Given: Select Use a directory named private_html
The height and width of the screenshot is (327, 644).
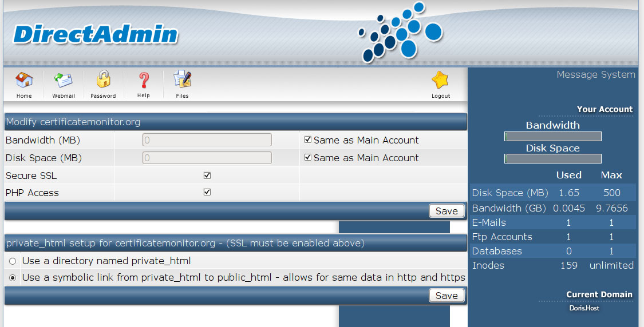Looking at the screenshot, I should click(13, 261).
